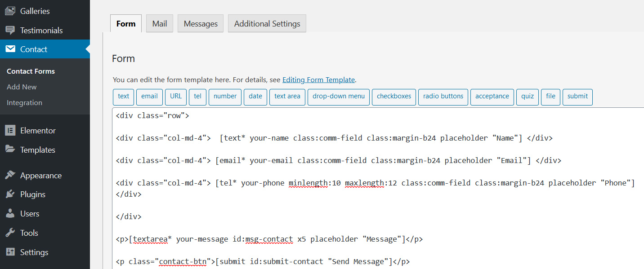
Task: Add an acceptance tag to form
Action: tap(492, 97)
